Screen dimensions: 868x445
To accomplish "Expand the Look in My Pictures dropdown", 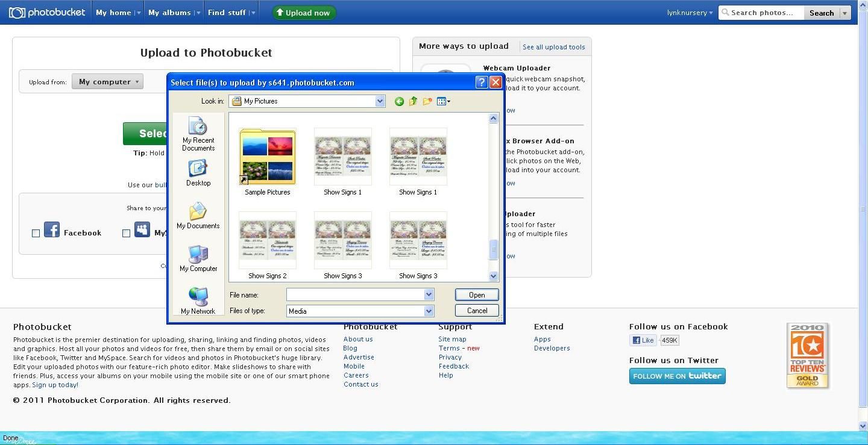I will click(380, 101).
